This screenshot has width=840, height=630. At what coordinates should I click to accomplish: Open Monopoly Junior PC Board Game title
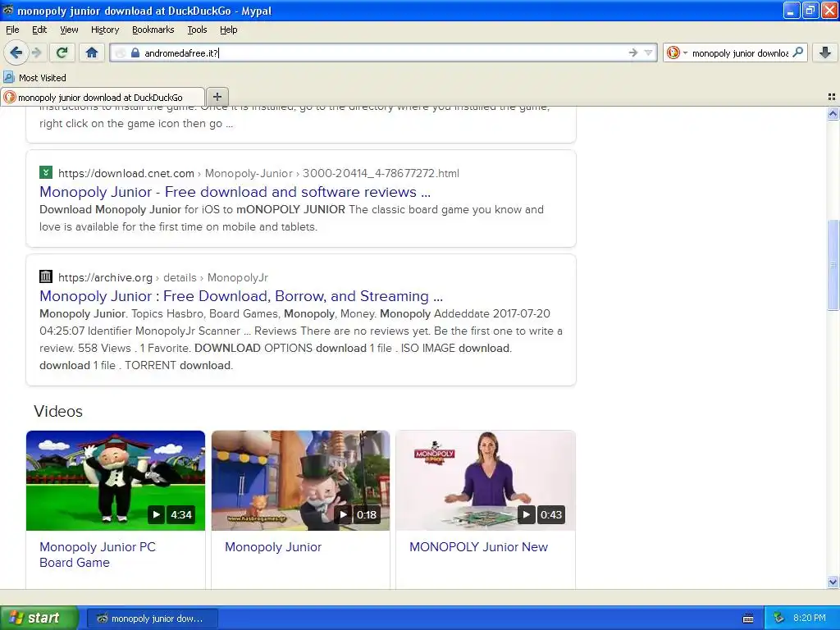click(98, 555)
